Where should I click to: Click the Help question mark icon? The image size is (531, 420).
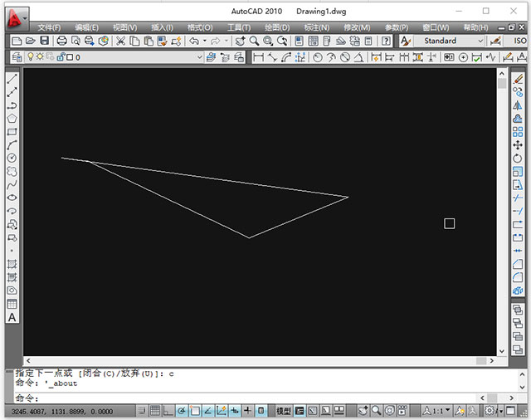[x=386, y=41]
